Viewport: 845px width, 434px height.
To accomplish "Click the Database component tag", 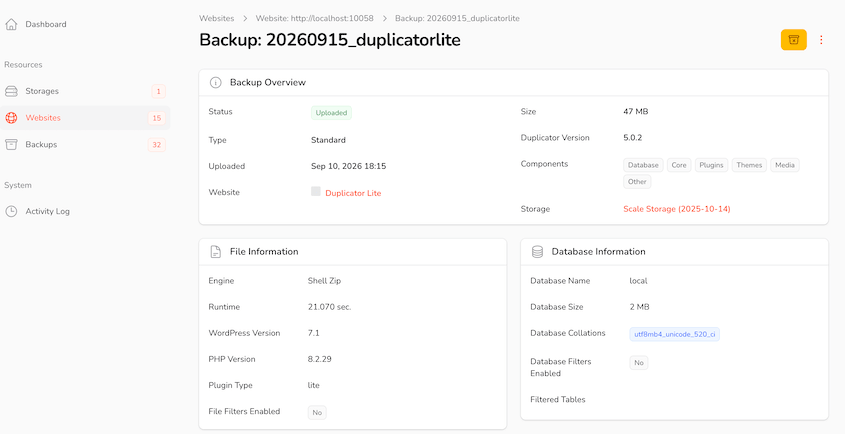I will pos(643,165).
